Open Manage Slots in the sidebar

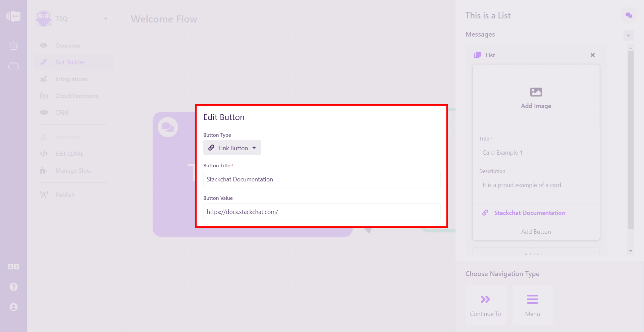click(x=74, y=171)
